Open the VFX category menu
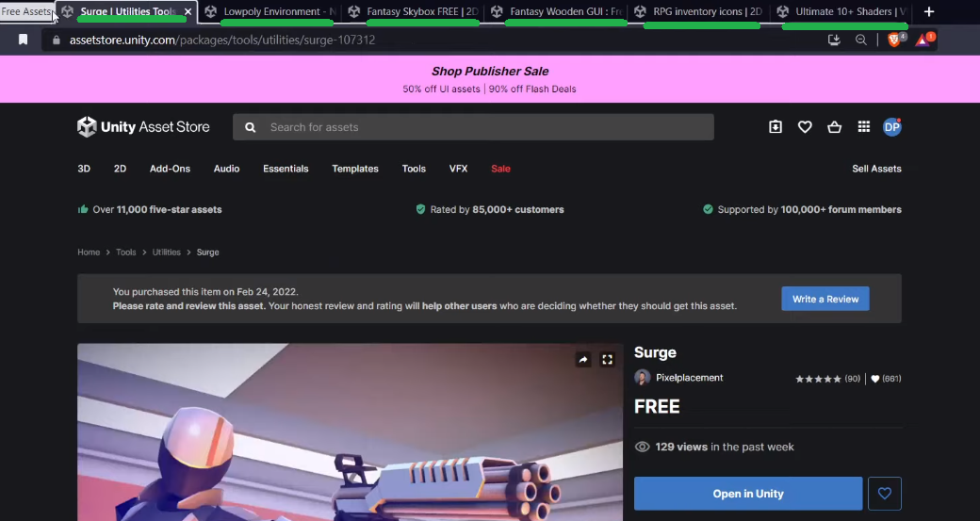 [458, 169]
